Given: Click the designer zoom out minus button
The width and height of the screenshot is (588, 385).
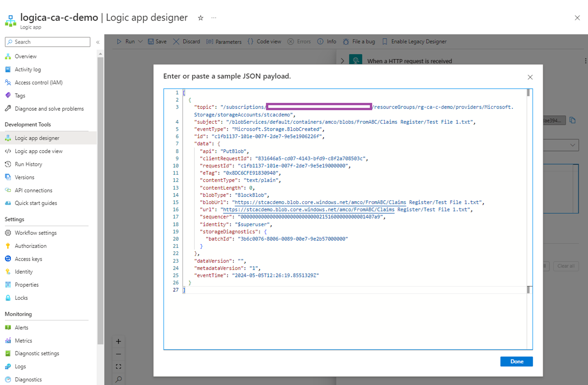Looking at the screenshot, I should pyautogui.click(x=118, y=354).
